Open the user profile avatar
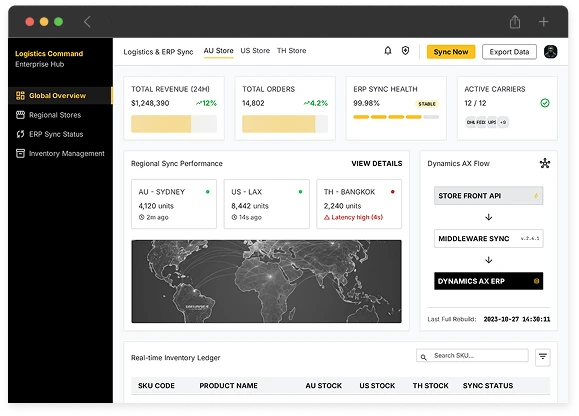 (550, 51)
